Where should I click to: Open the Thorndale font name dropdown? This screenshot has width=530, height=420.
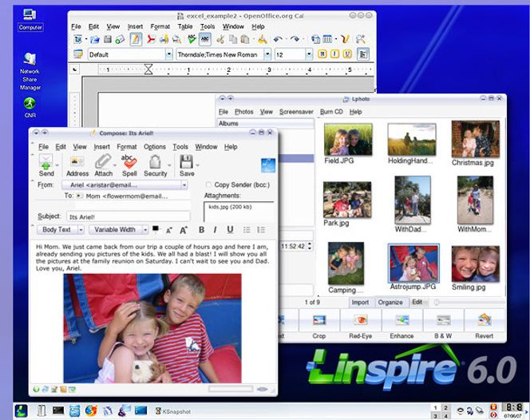click(x=267, y=54)
